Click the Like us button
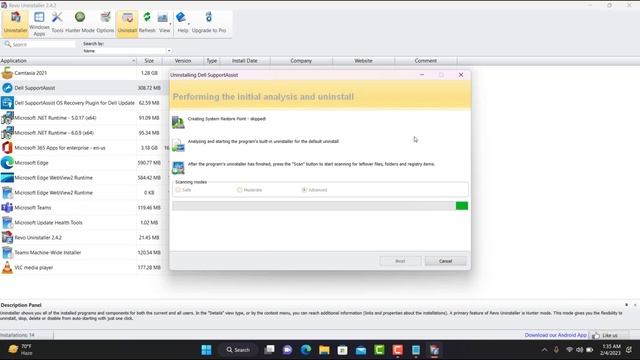The image size is (640, 360). click(605, 335)
